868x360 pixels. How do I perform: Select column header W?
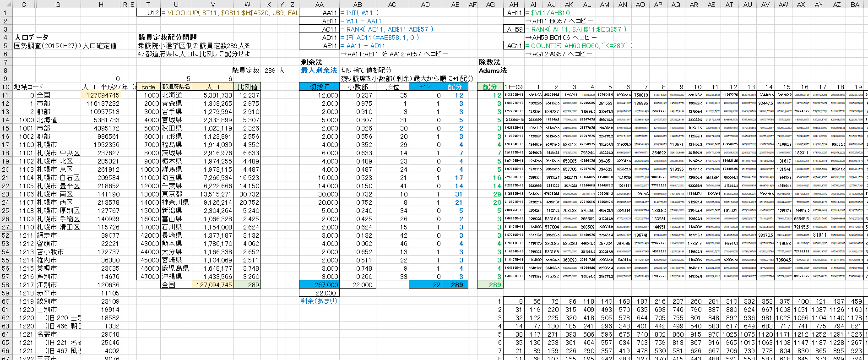pos(247,4)
